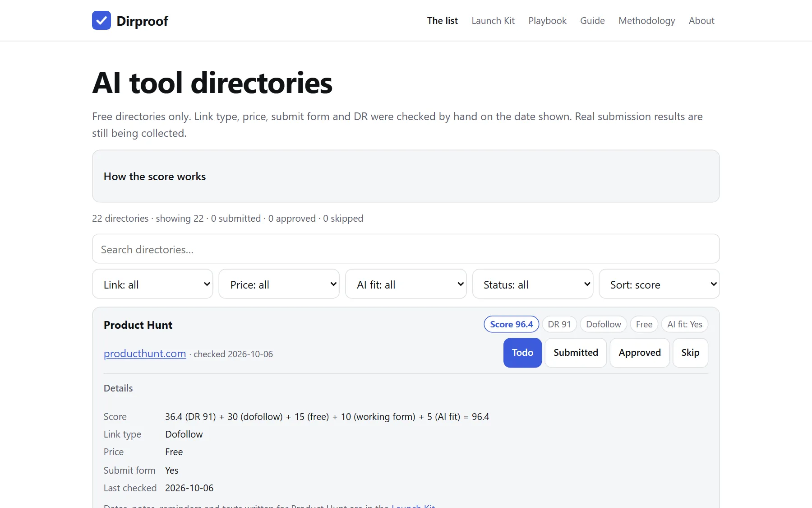This screenshot has height=508, width=812.
Task: Focus the Search directories field
Action: [406, 249]
